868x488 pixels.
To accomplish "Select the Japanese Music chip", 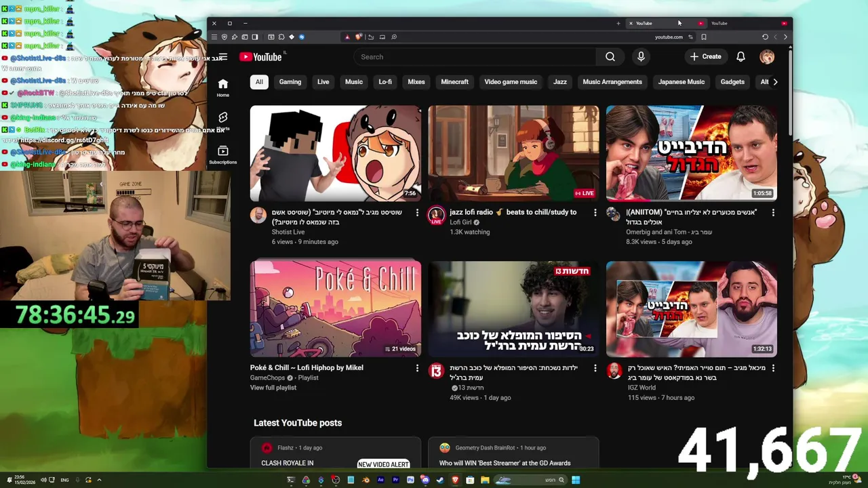I will 682,82.
